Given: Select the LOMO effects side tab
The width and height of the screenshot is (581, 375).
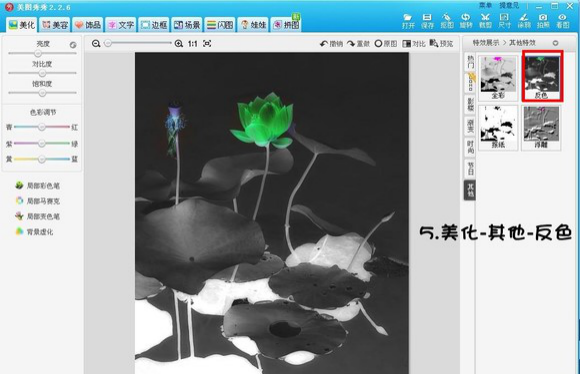Looking at the screenshot, I should [470, 82].
